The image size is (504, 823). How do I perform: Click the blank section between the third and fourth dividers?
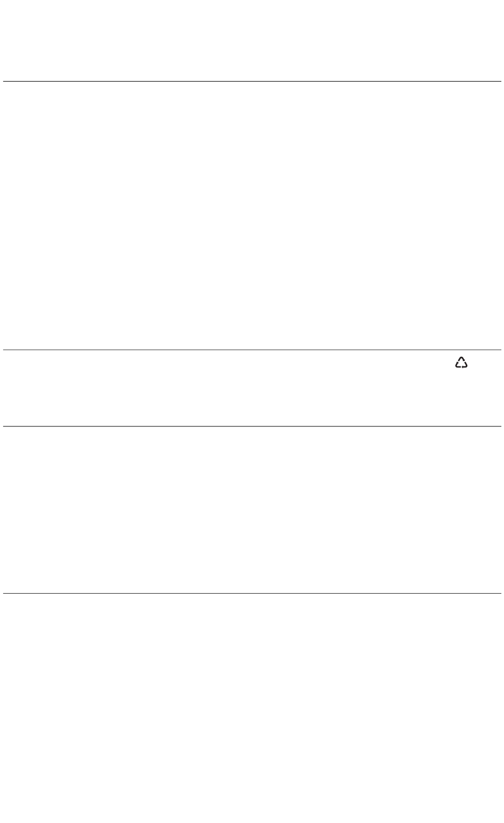252,509
